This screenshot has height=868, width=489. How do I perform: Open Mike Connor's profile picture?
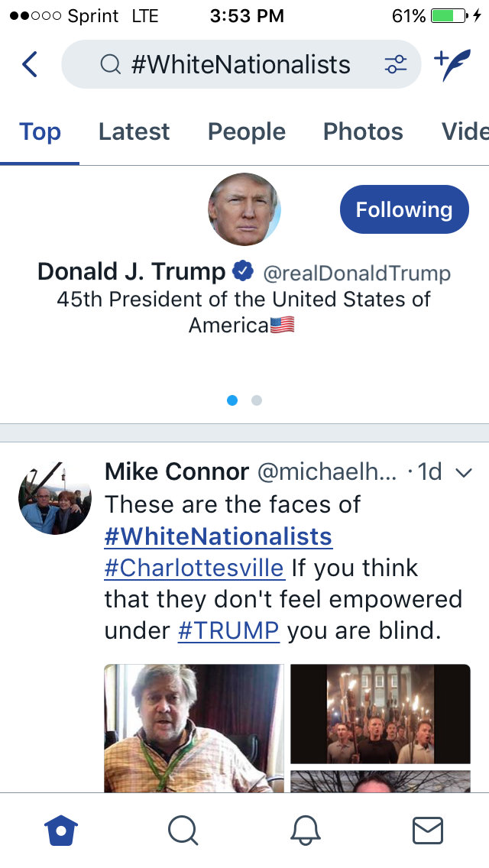pyautogui.click(x=55, y=497)
